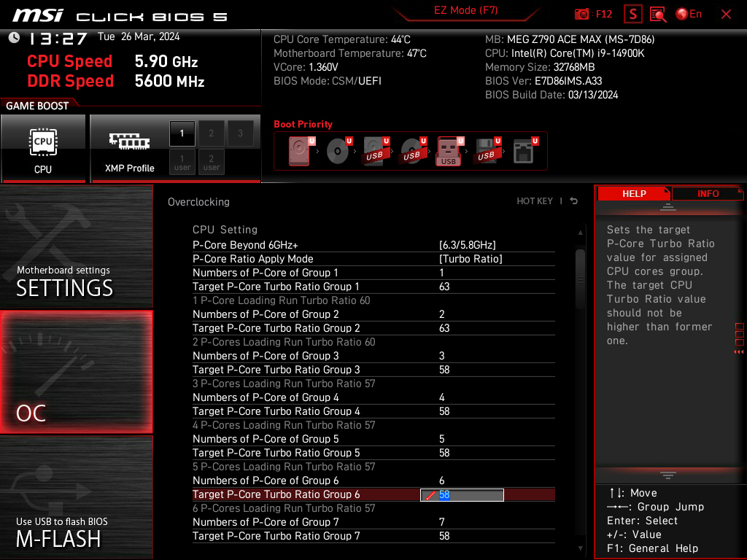Screen dimensions: 747x560
Task: Click the help panel bottom collapse handle
Action: (668, 475)
